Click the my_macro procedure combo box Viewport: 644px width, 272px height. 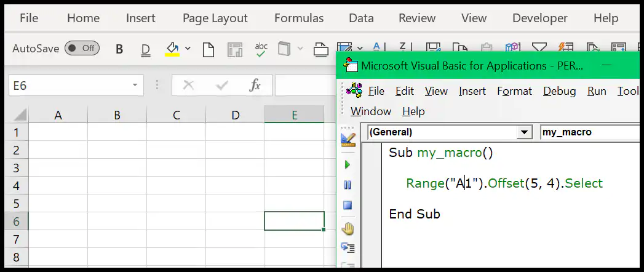click(590, 132)
